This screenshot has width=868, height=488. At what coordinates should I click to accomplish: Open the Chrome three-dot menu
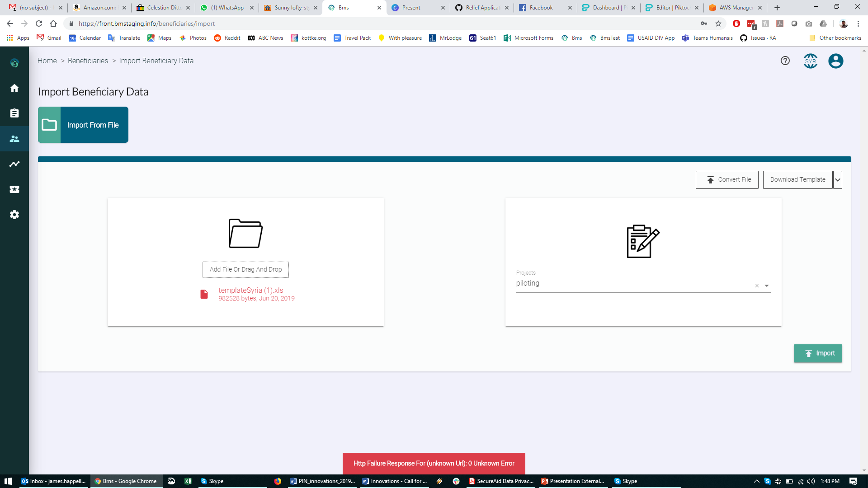point(859,23)
